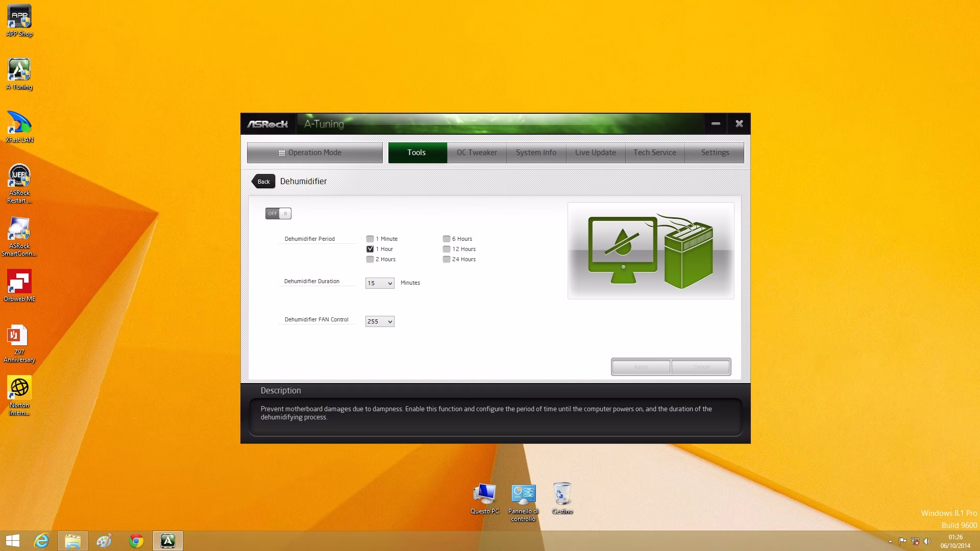Go to the Live Update tab

[x=596, y=153]
